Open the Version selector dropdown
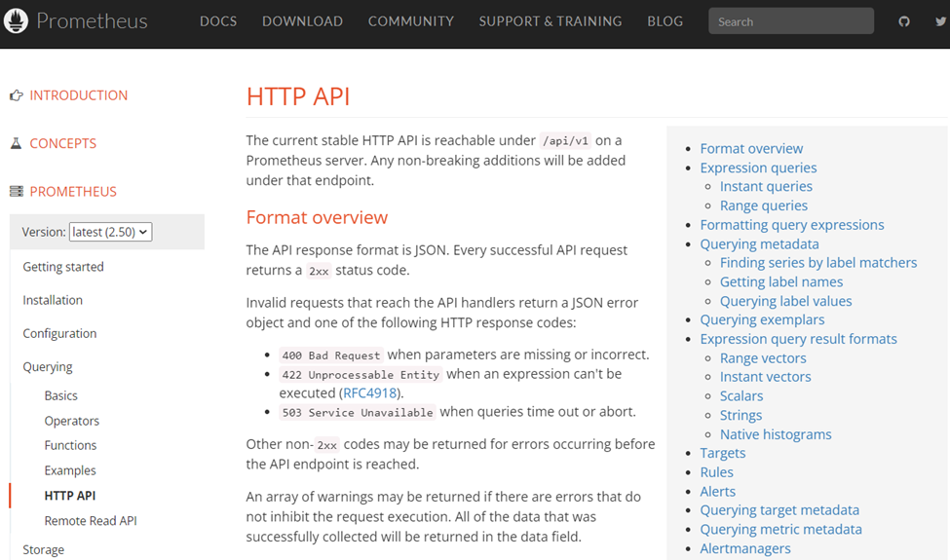 click(x=110, y=232)
